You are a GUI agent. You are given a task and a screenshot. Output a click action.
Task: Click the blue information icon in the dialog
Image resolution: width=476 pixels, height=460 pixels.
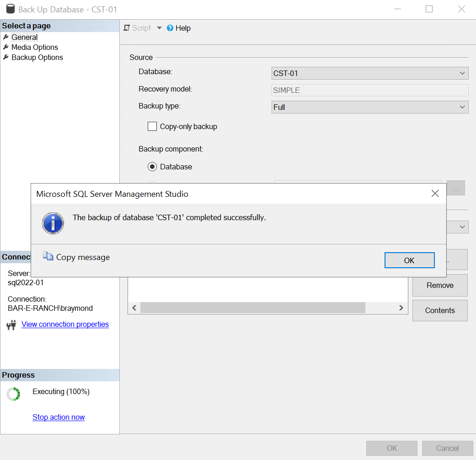coord(53,223)
